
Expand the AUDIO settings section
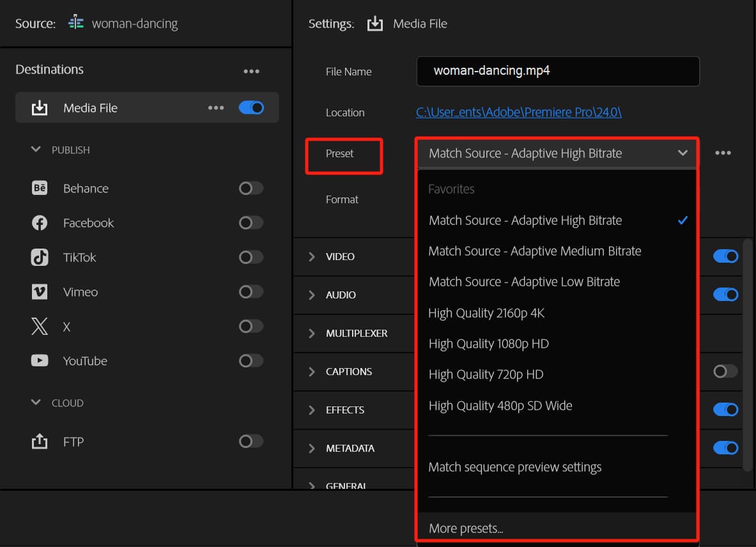click(311, 295)
